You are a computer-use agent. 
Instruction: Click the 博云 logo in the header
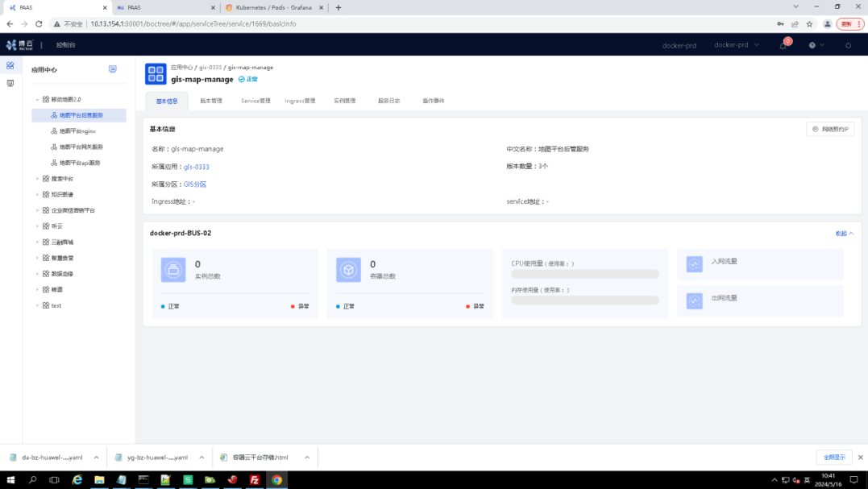[20, 45]
